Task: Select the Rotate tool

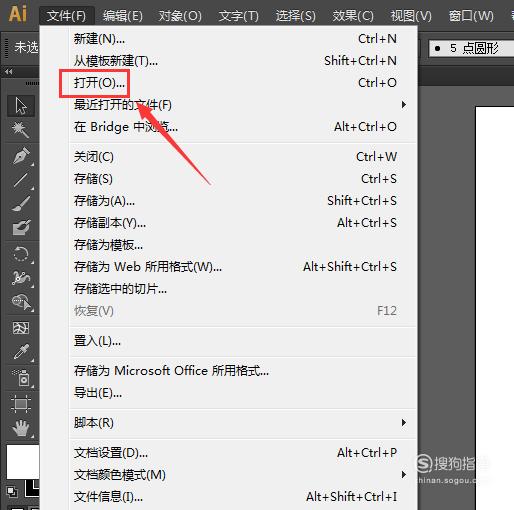Action: click(x=21, y=254)
